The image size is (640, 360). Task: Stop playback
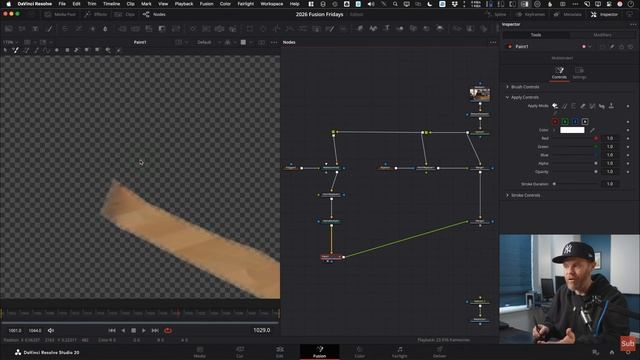point(133,331)
